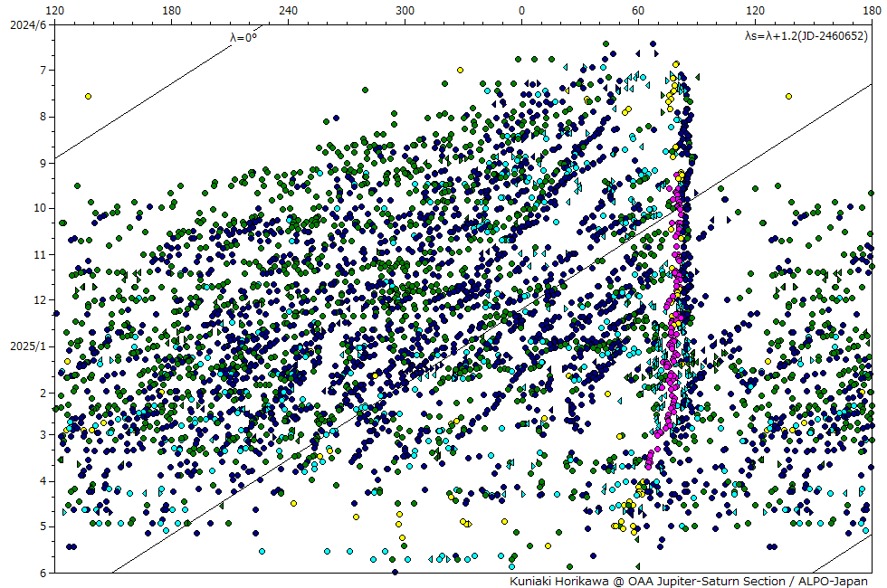The width and height of the screenshot is (887, 588).
Task: Click the λ=0° diagonal line label
Action: coord(243,37)
